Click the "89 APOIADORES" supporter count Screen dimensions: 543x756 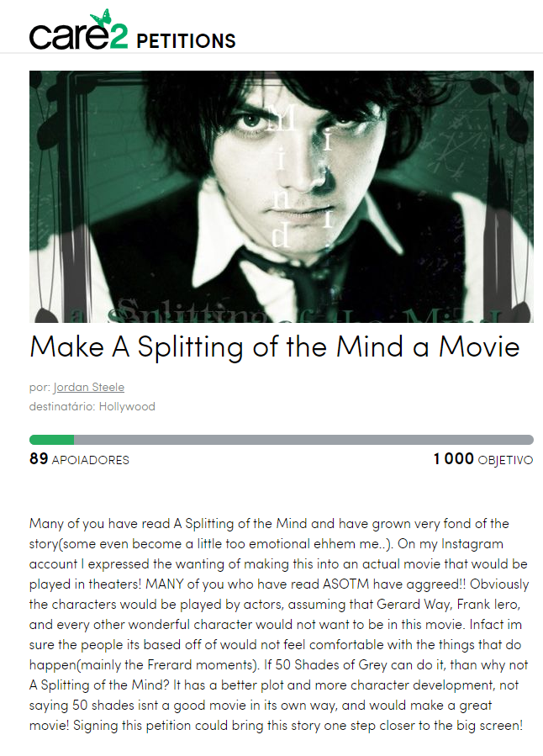[x=80, y=459]
